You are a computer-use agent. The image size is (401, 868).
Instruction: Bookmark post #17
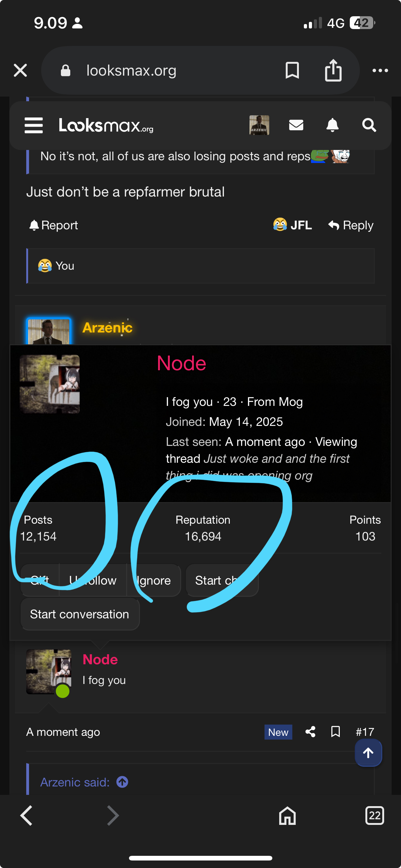point(335,732)
